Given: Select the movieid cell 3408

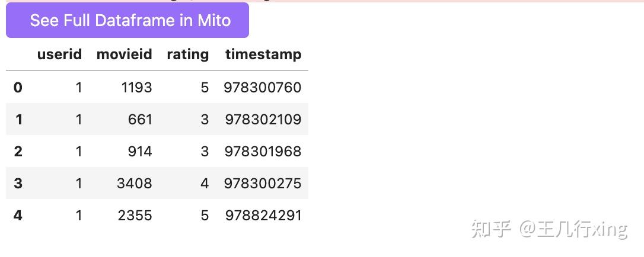Looking at the screenshot, I should (x=135, y=184).
